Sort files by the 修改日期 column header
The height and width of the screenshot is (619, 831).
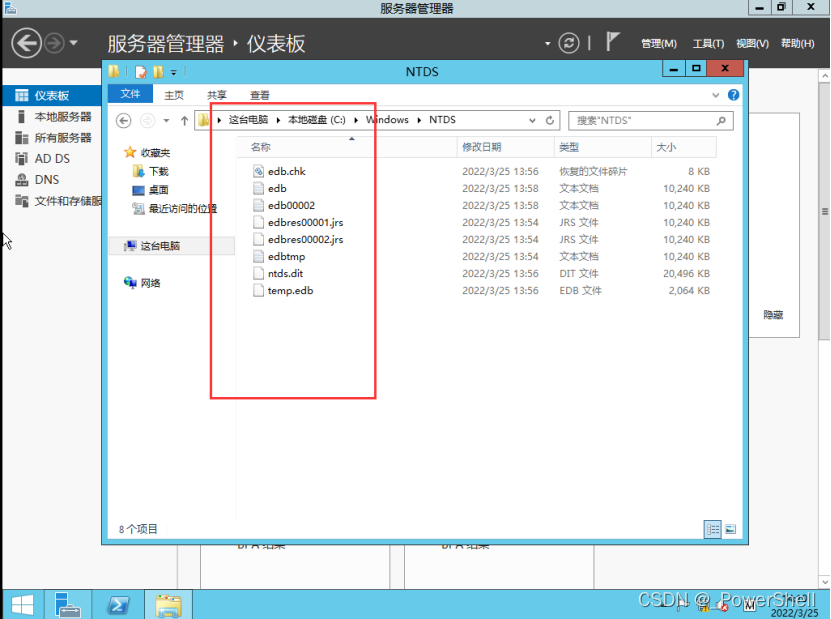coord(506,147)
